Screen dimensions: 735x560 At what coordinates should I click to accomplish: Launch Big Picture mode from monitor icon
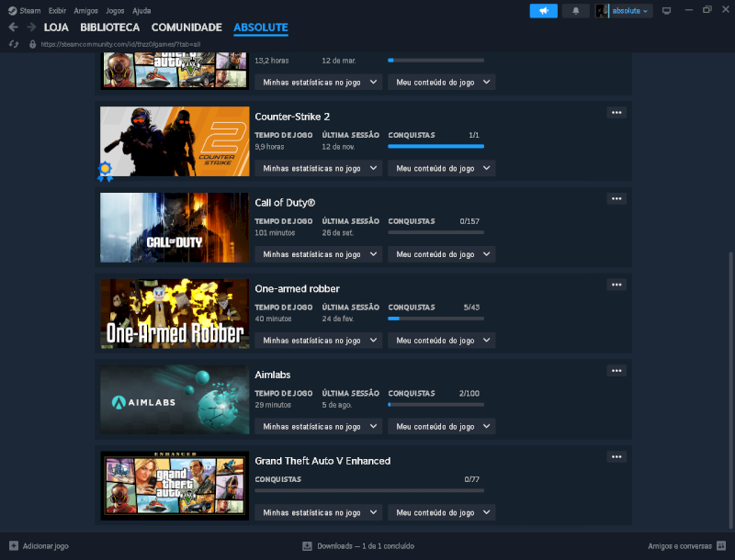(x=666, y=10)
